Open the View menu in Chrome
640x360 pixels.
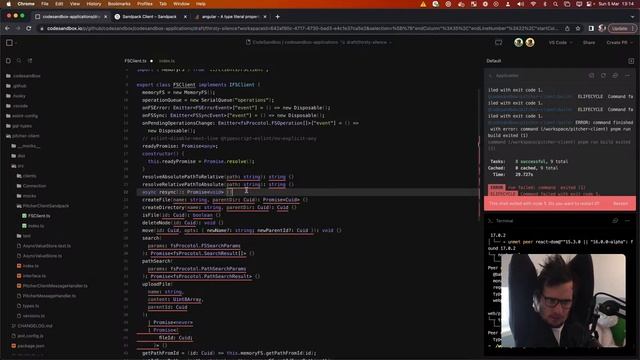75,4
